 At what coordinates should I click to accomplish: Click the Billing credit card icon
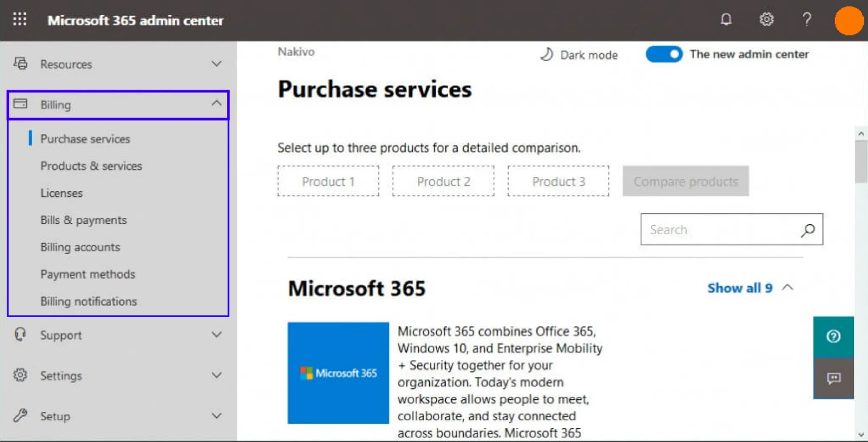coord(20,104)
